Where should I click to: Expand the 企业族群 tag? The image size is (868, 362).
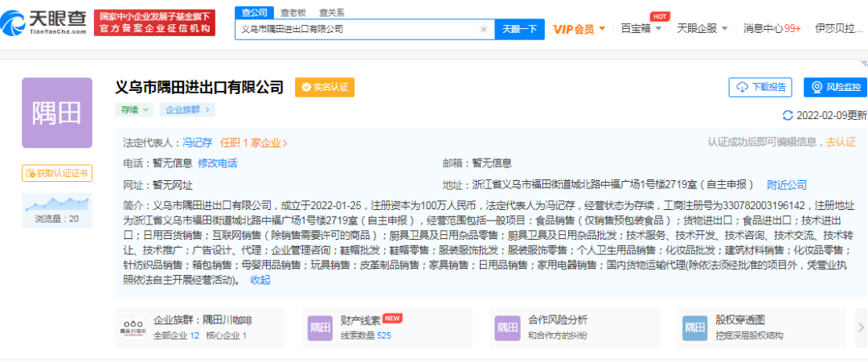click(187, 109)
